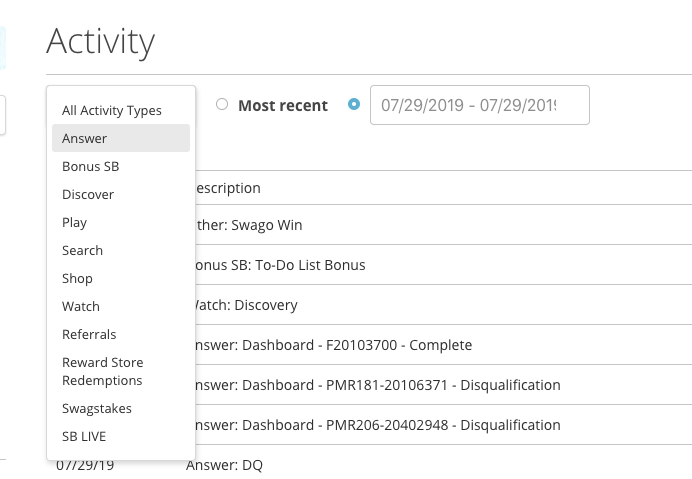Select Referrals from dropdown
This screenshot has width=692, height=479.
click(89, 334)
